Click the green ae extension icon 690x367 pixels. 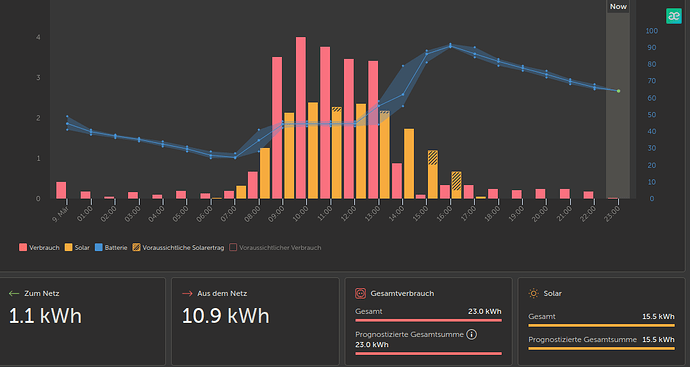[673, 16]
